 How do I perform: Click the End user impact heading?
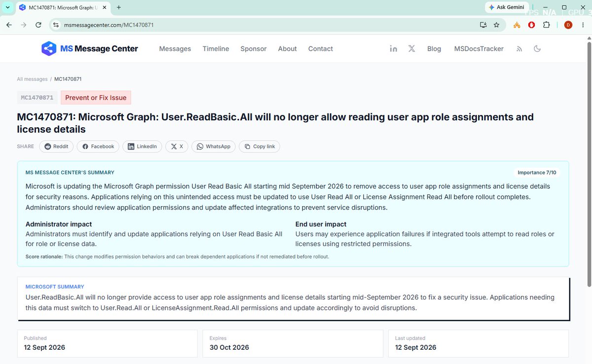(x=321, y=224)
